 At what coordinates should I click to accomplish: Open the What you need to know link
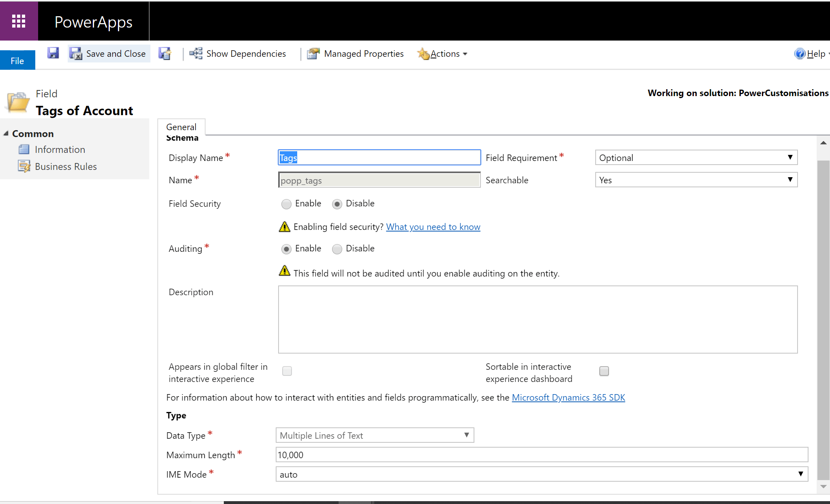[433, 227]
